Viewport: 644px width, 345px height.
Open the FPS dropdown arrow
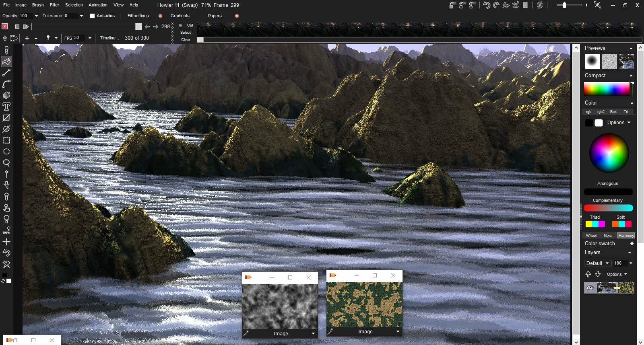(x=90, y=38)
